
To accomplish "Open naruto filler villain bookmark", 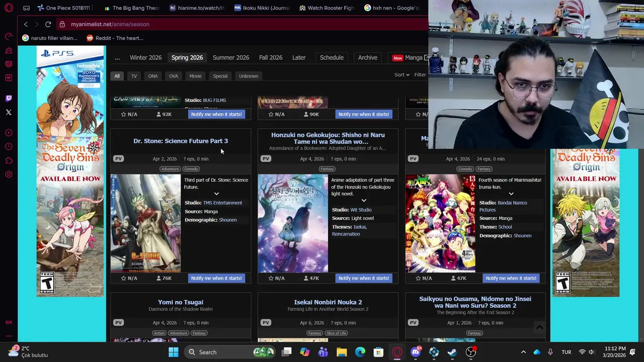I will tap(50, 38).
